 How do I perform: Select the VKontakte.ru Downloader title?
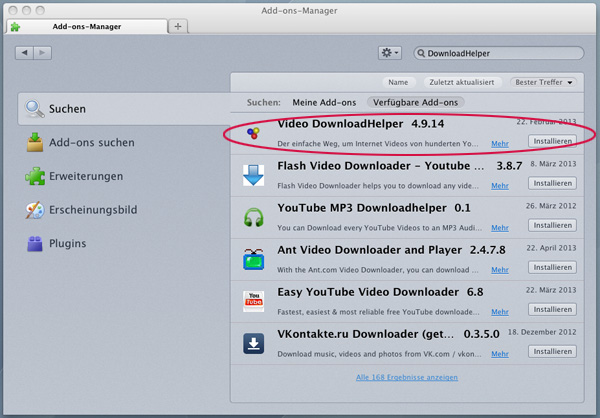click(365, 334)
